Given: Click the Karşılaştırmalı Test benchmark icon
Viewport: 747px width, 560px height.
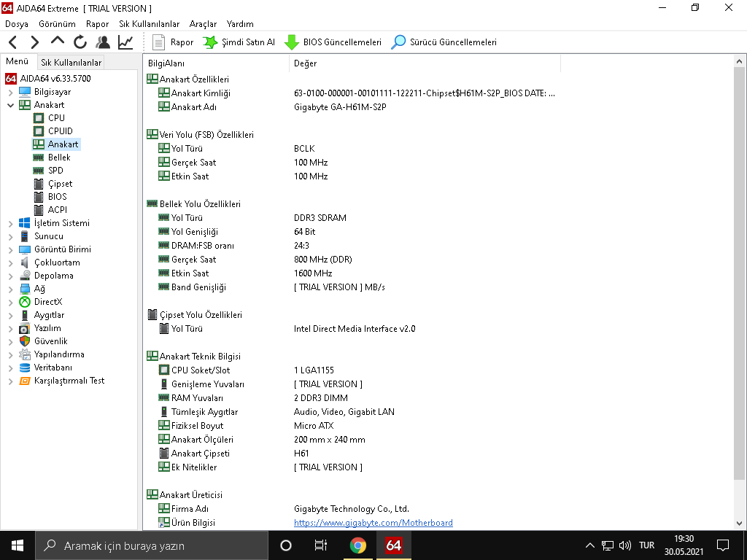Looking at the screenshot, I should click(25, 381).
